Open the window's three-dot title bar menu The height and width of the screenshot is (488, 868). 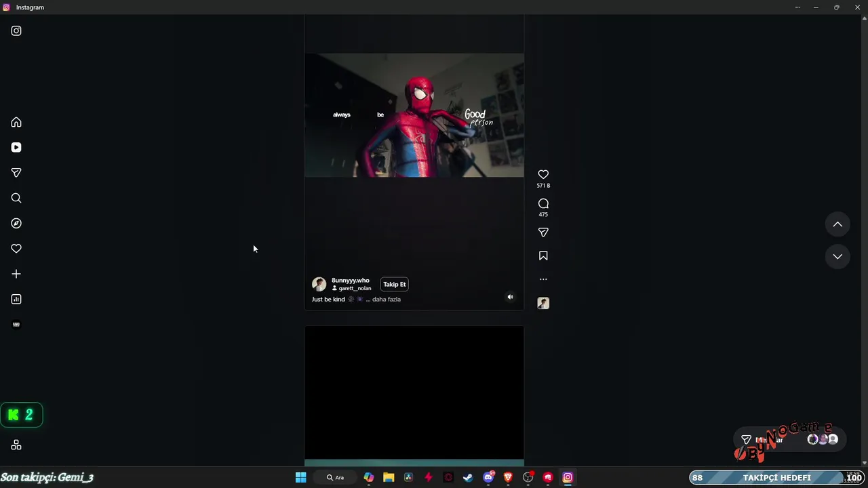click(x=797, y=7)
